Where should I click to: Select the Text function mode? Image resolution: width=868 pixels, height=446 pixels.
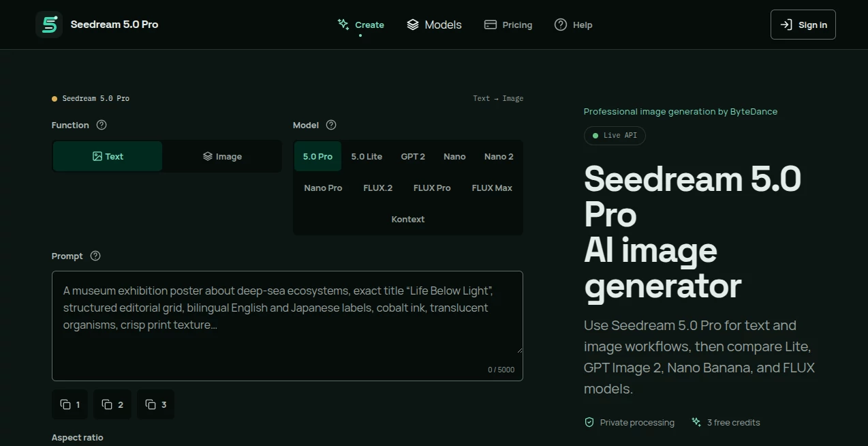point(108,156)
